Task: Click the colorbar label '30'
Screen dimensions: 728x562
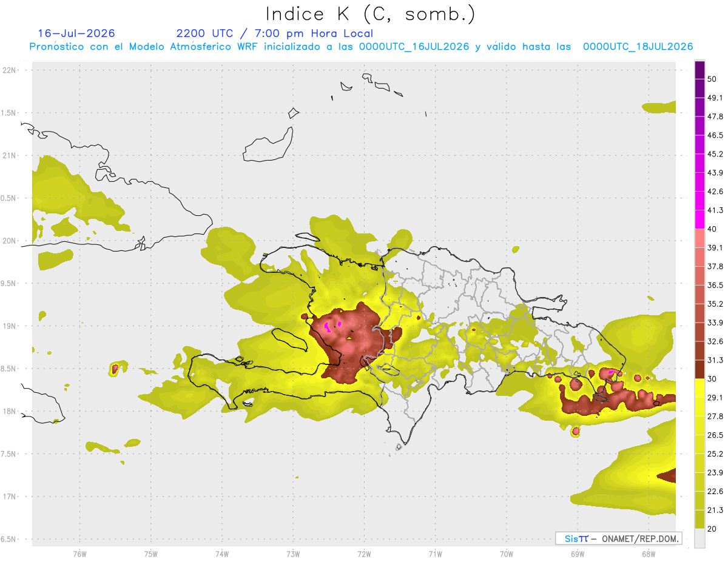Action: point(712,379)
